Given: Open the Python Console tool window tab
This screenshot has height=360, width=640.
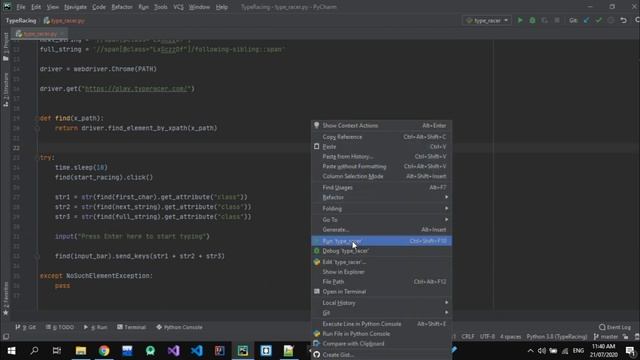Looking at the screenshot, I should (x=179, y=327).
